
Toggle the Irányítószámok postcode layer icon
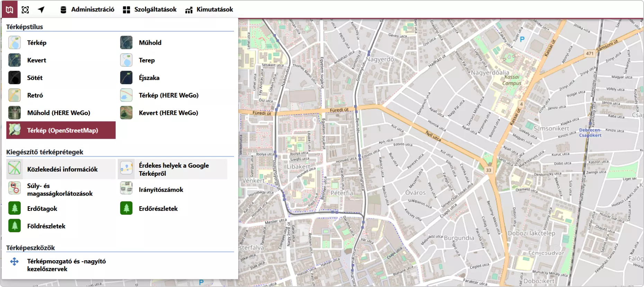(126, 188)
